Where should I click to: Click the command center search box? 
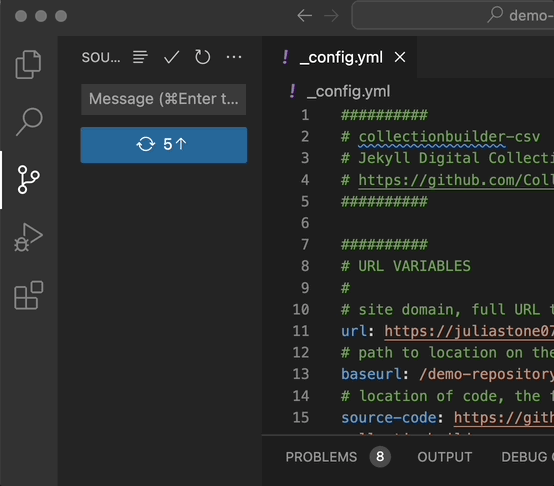pos(453,16)
